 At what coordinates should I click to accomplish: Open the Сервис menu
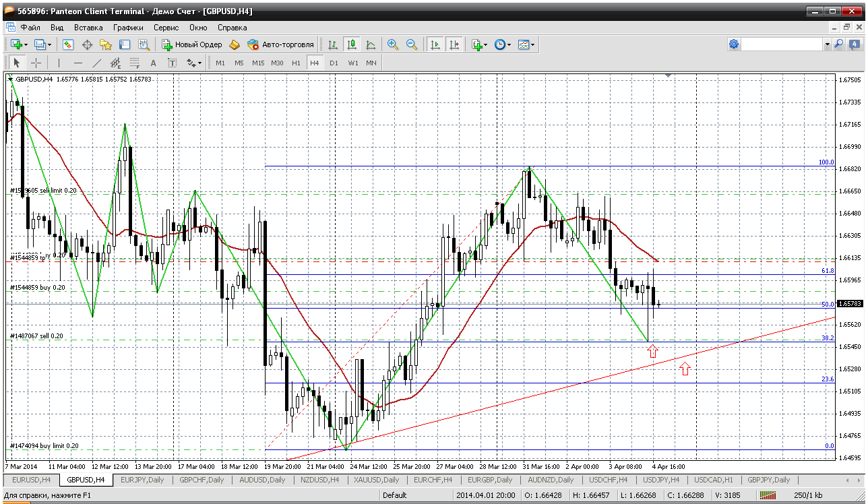pyautogui.click(x=166, y=28)
